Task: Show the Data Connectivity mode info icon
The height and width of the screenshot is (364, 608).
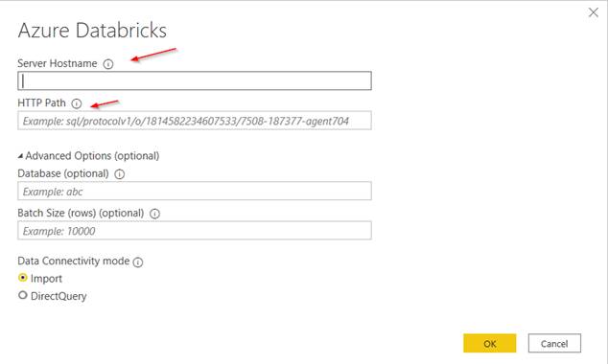Action: click(x=138, y=262)
